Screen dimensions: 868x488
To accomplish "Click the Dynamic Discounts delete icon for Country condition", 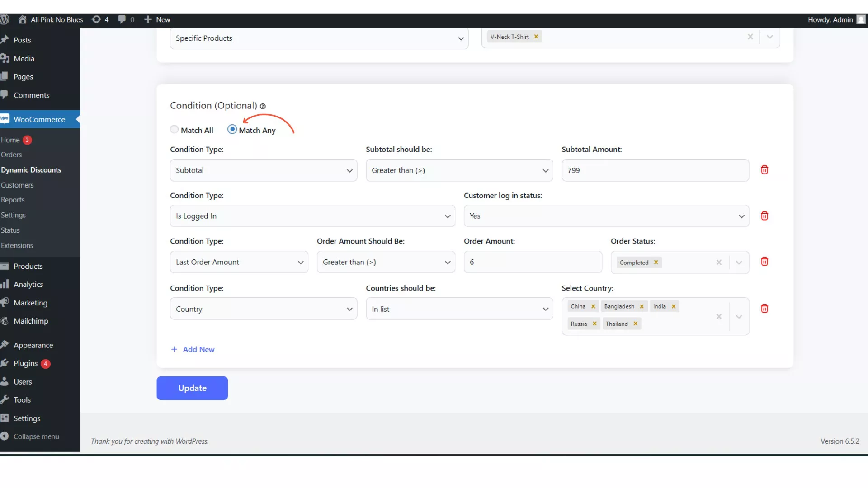I will pos(764,309).
